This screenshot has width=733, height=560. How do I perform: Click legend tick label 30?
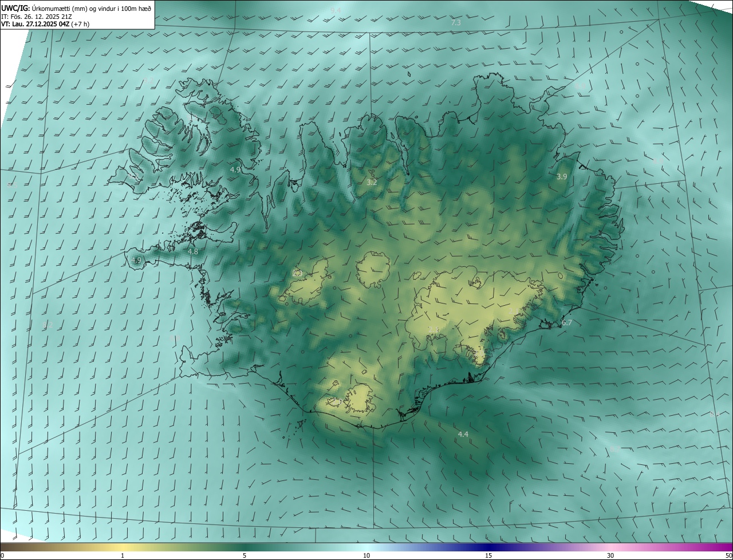610,556
